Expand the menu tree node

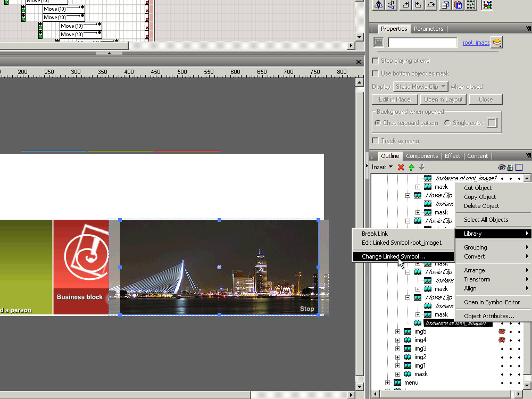387,383
